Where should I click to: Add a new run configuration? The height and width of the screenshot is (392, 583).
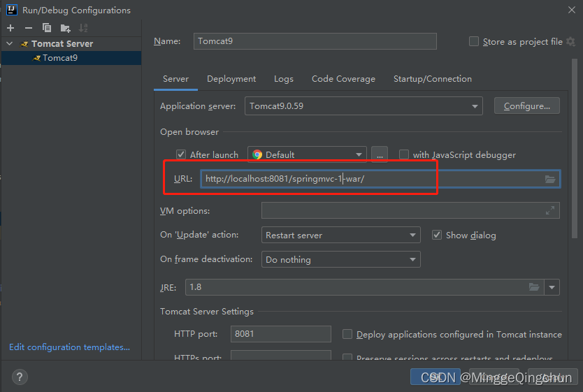[x=10, y=28]
